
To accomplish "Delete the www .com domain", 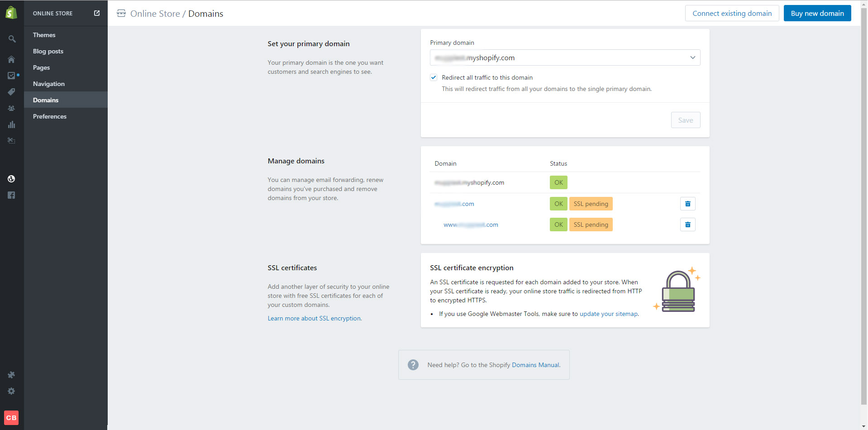I will [x=687, y=225].
